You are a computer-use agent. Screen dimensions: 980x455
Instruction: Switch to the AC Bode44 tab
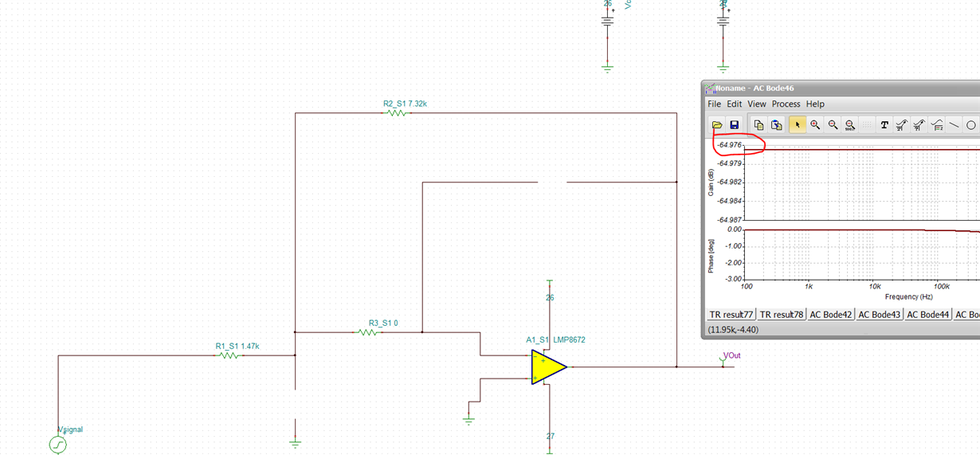928,315
